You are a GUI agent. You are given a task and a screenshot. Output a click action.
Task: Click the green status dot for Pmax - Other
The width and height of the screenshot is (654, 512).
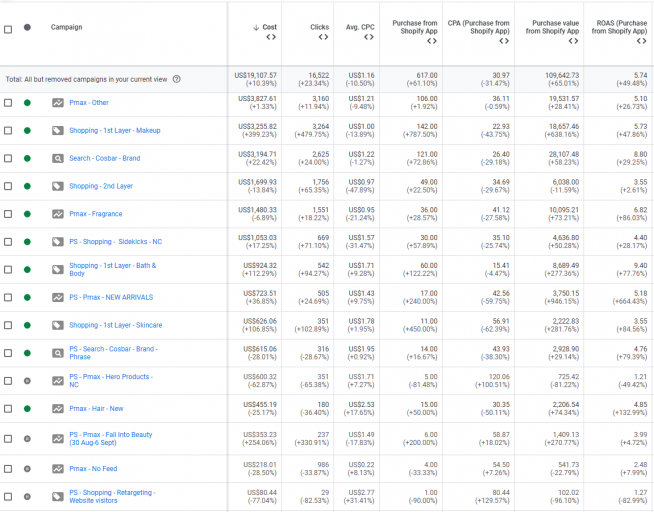point(27,103)
